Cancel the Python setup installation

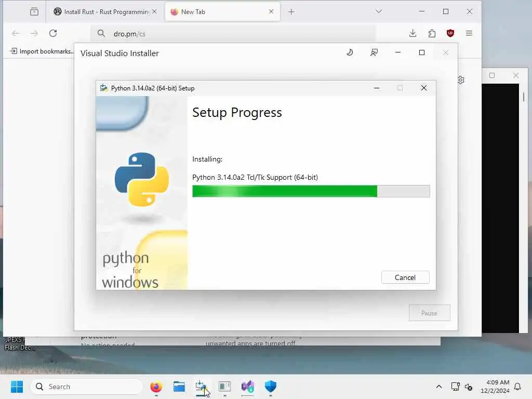click(405, 277)
